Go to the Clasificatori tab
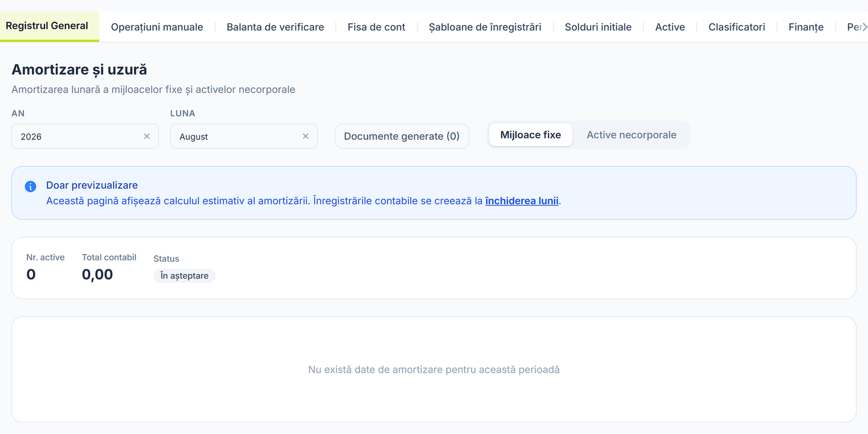The width and height of the screenshot is (868, 434). coord(737,27)
